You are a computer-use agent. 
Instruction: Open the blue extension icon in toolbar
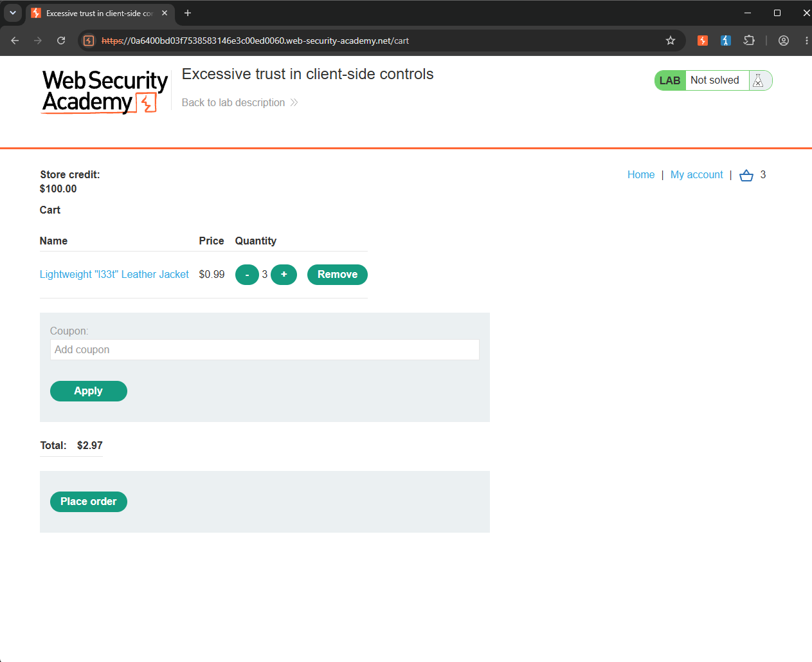(726, 41)
